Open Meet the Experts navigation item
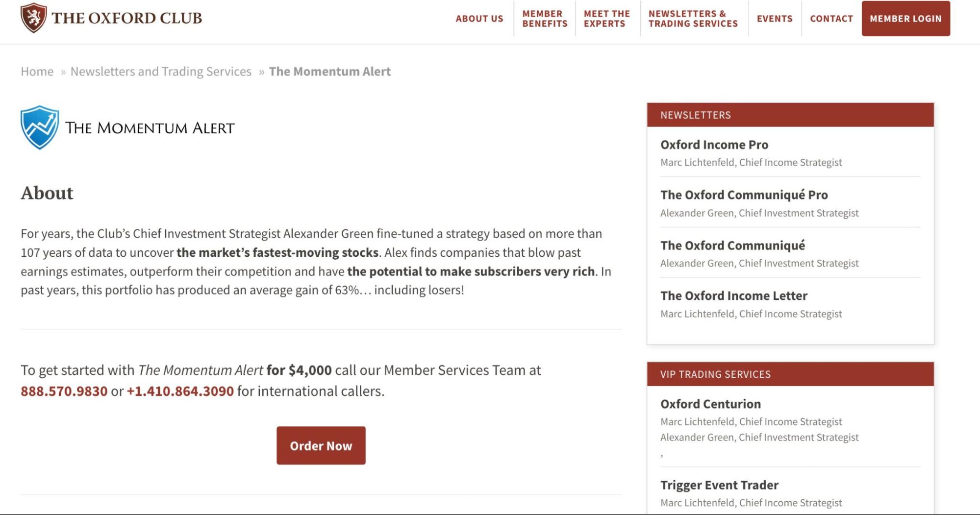980x515 pixels. pyautogui.click(x=607, y=19)
